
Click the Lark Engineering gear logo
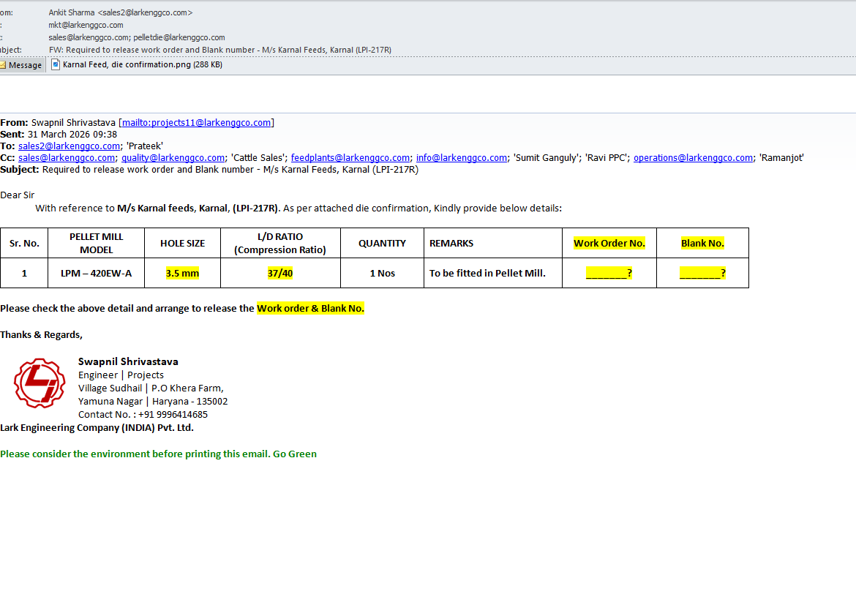[x=40, y=383]
